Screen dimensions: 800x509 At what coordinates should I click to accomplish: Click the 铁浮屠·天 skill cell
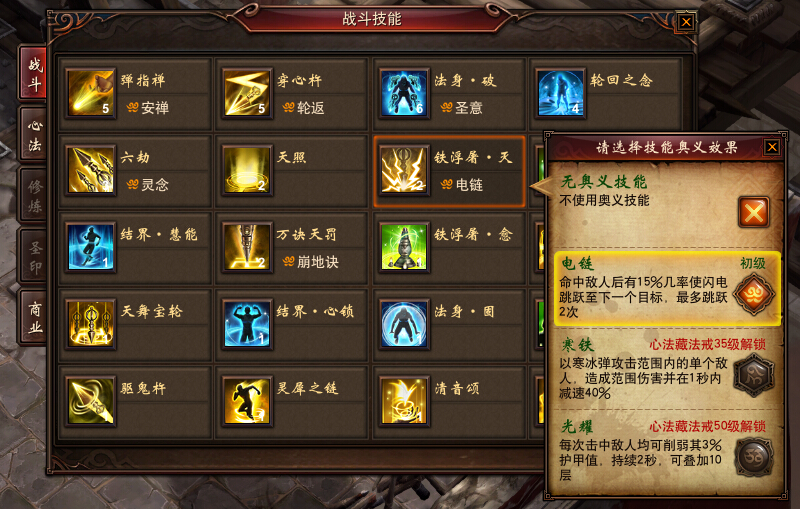(x=449, y=171)
